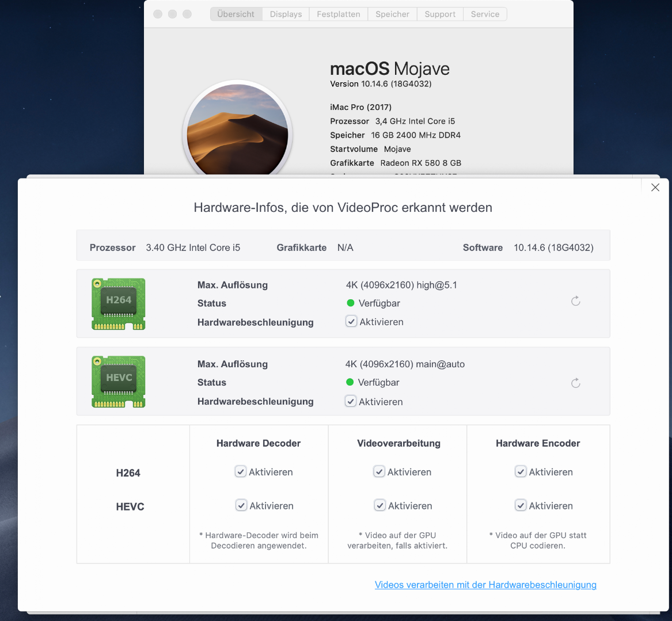Click the 'HEVC' row label in the table

click(130, 506)
